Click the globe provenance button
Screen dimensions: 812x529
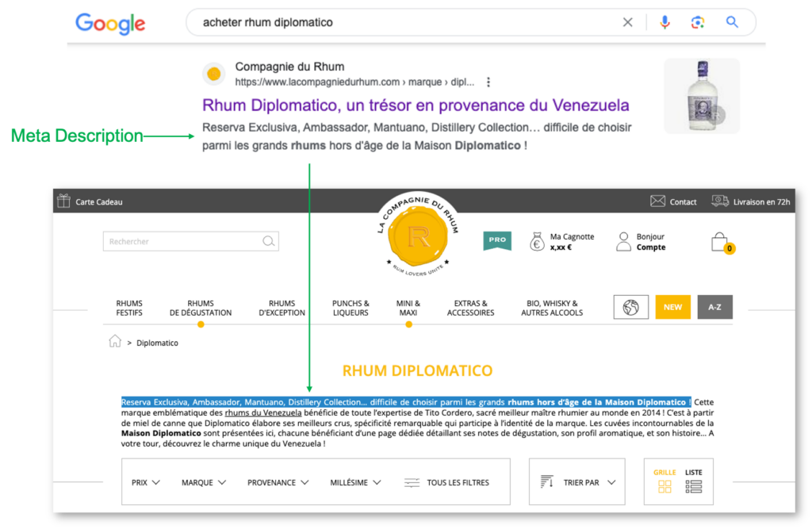tap(630, 307)
